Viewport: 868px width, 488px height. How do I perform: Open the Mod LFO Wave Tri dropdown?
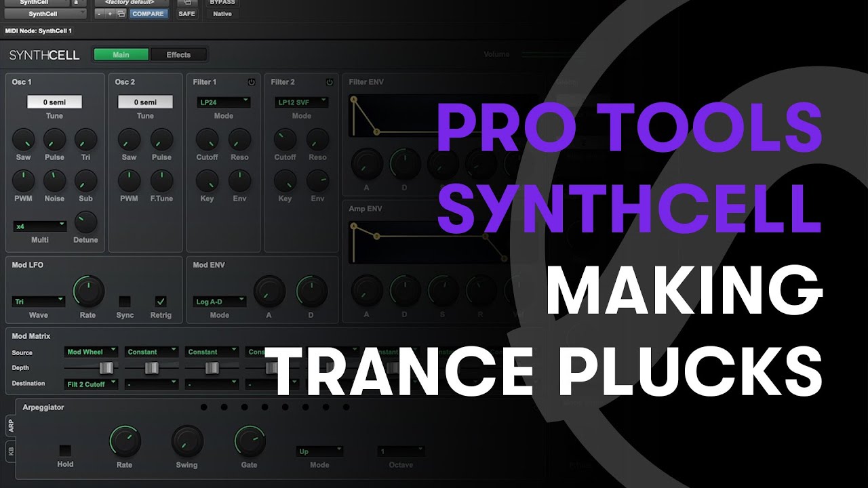click(39, 301)
